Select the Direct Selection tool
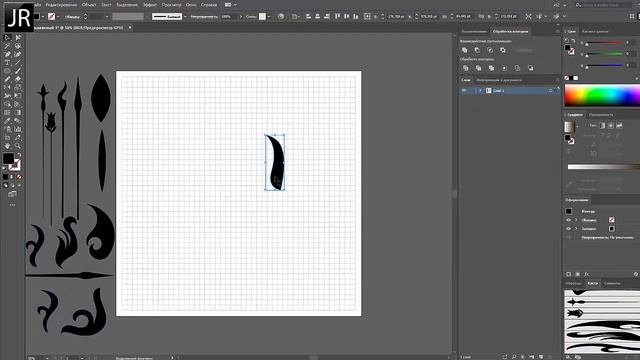 [18, 38]
